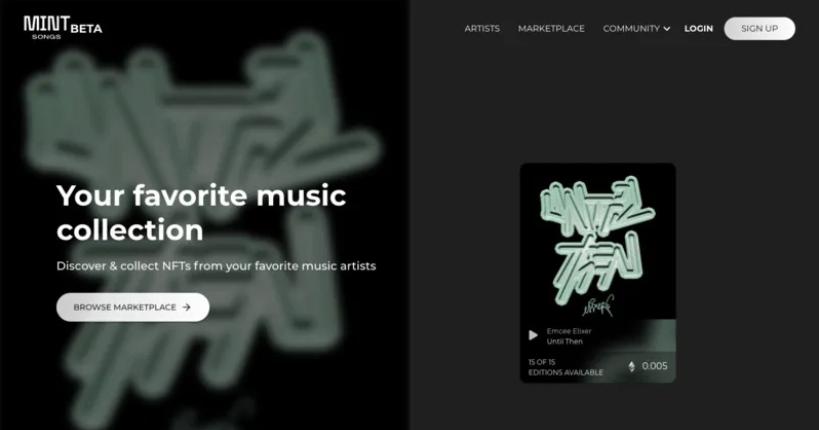Viewport: 819px width, 430px height.
Task: Click the Your favorite music collection heading
Action: click(x=201, y=212)
